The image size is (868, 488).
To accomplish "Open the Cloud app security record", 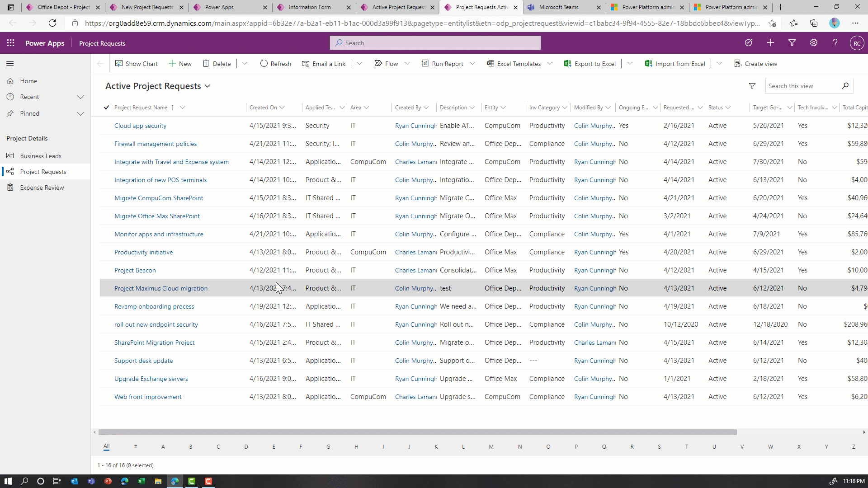I will 140,126.
